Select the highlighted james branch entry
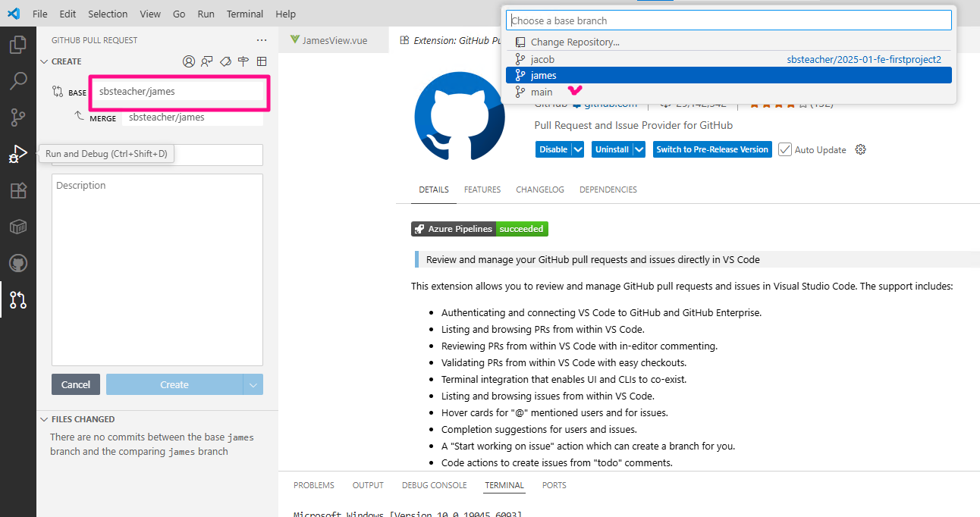980x517 pixels. 728,75
